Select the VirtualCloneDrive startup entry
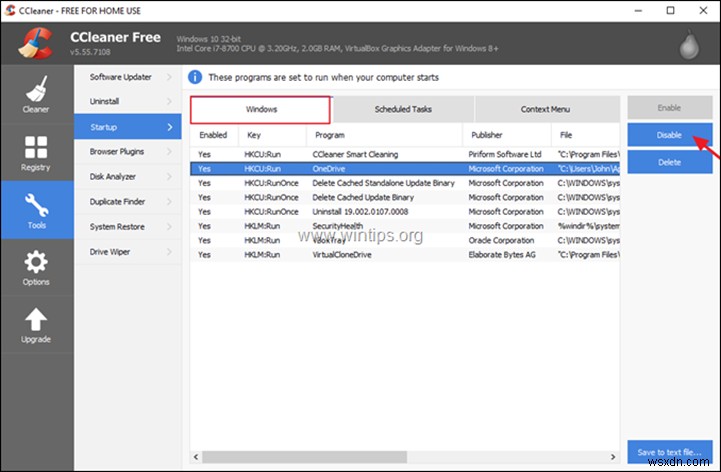This screenshot has width=721, height=472. pyautogui.click(x=405, y=254)
